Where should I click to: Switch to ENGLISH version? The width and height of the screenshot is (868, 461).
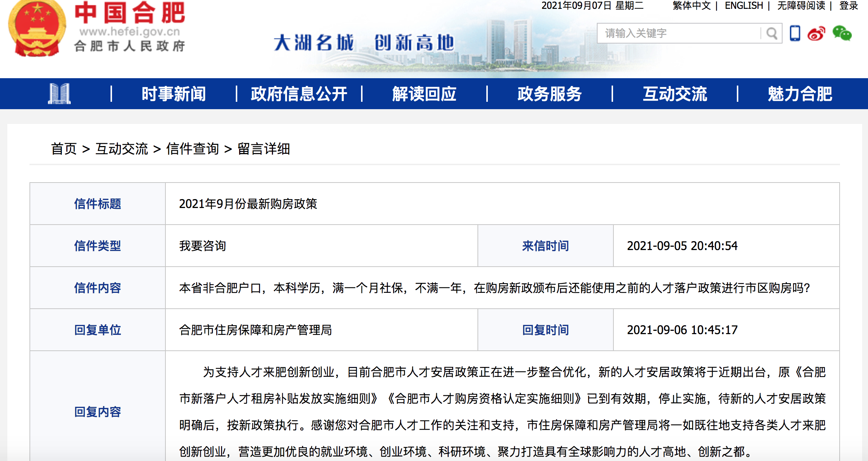coord(744,6)
